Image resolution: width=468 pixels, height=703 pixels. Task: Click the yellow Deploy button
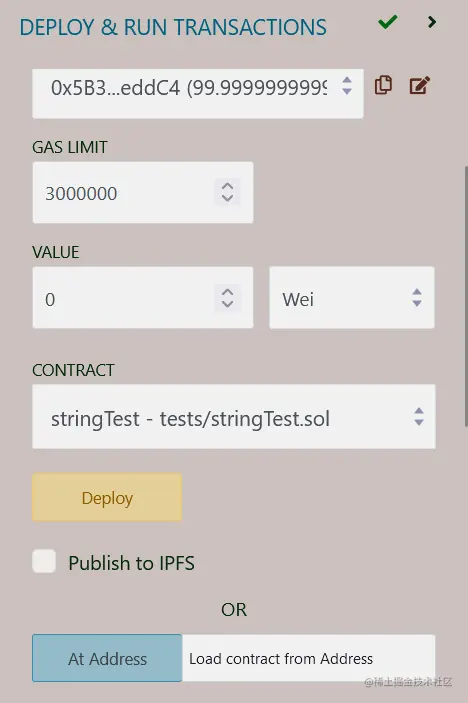107,497
